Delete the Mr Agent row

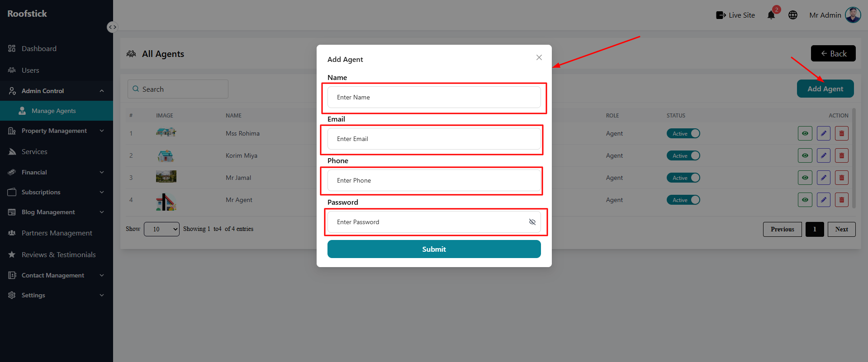pyautogui.click(x=842, y=200)
